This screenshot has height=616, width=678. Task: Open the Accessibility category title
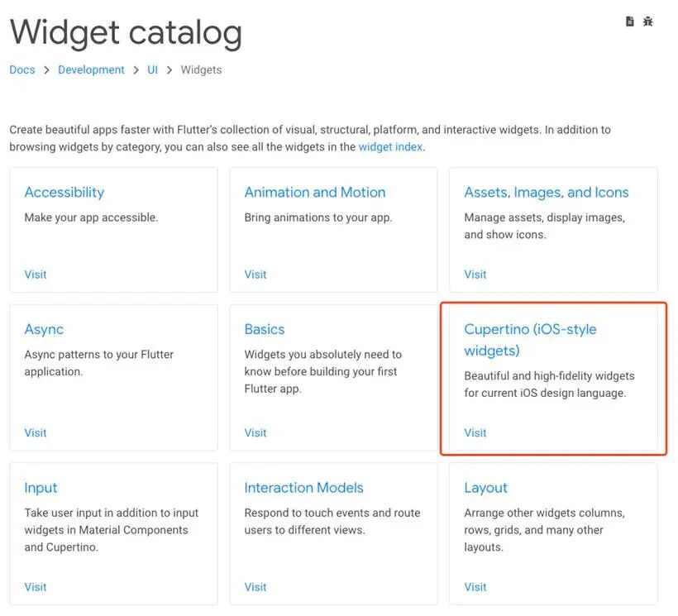tap(64, 193)
